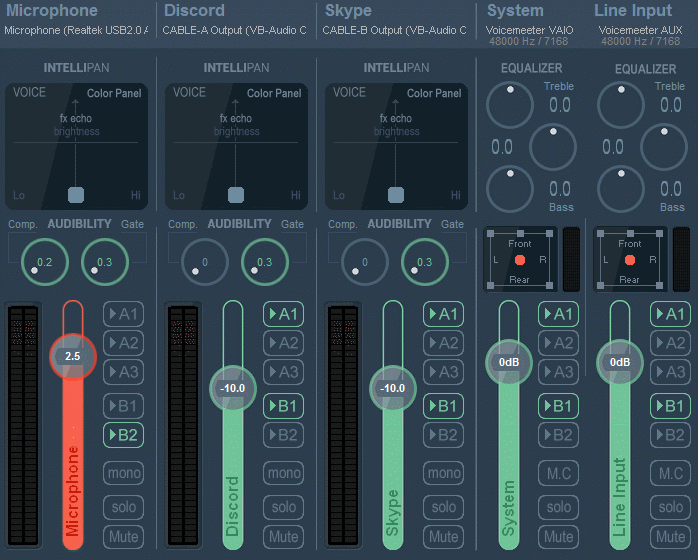Toggle A2 bus on System strip
The height and width of the screenshot is (560, 698).
click(x=558, y=343)
